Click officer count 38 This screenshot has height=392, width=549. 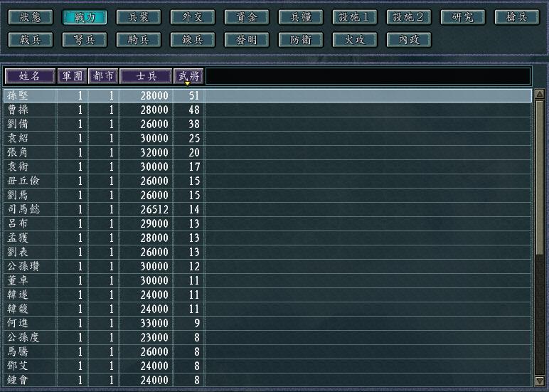click(194, 124)
